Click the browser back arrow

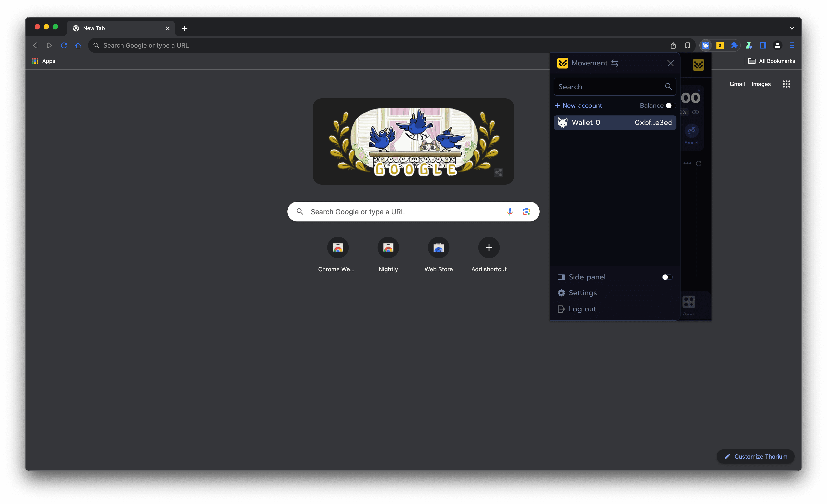point(35,45)
